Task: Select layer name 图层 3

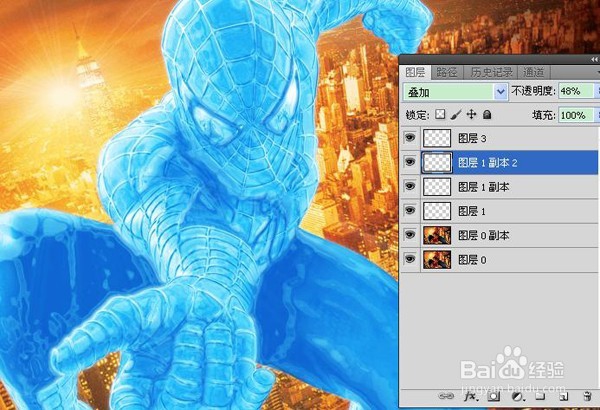Action: pyautogui.click(x=472, y=138)
